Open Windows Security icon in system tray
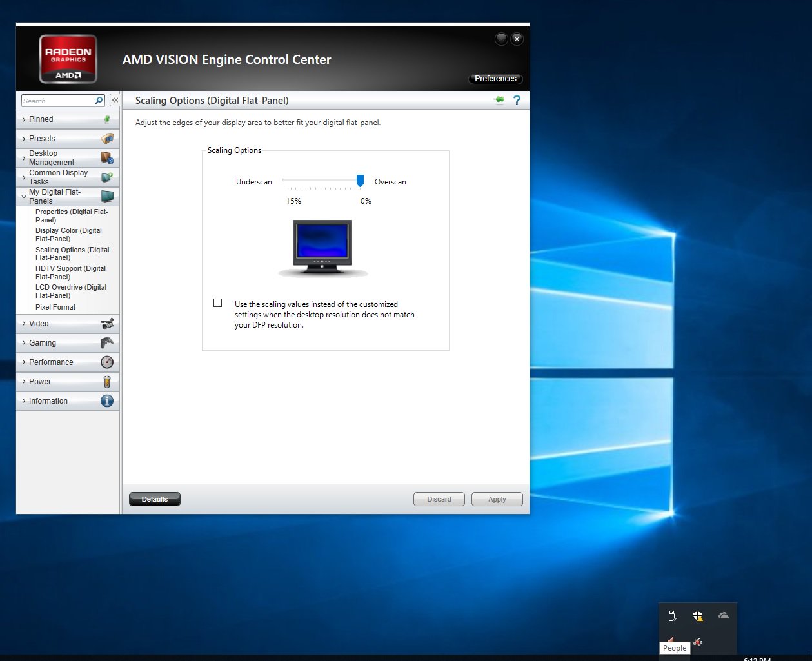 698,616
